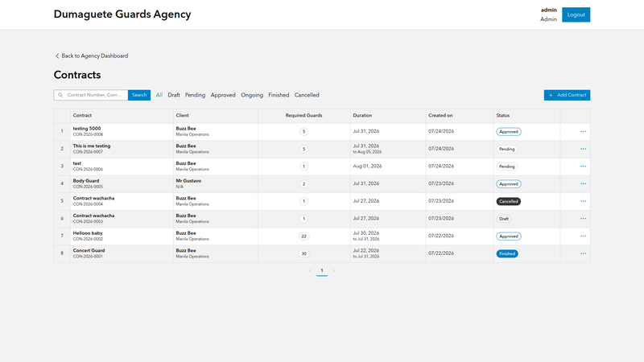Viewport: 644px width, 362px height.
Task: Click Duration column header
Action: pos(362,116)
